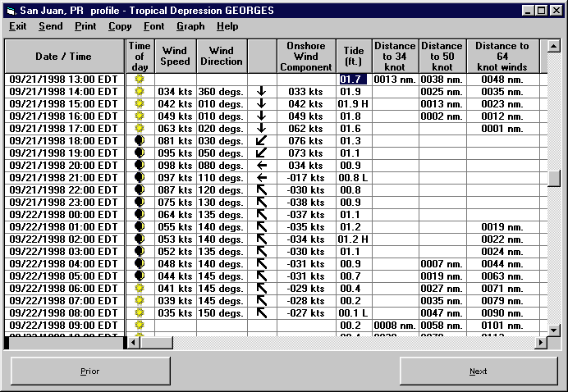Click the northwest arrow for 150 degs.
The height and width of the screenshot is (392, 568).
tap(262, 313)
